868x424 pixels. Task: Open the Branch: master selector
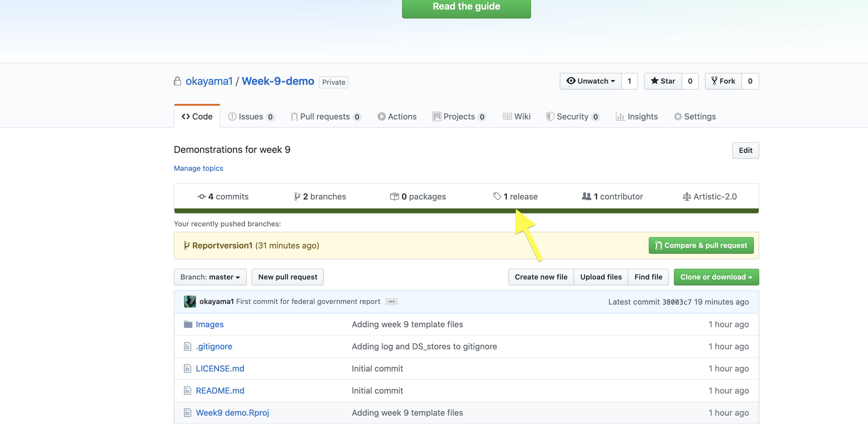pyautogui.click(x=210, y=277)
